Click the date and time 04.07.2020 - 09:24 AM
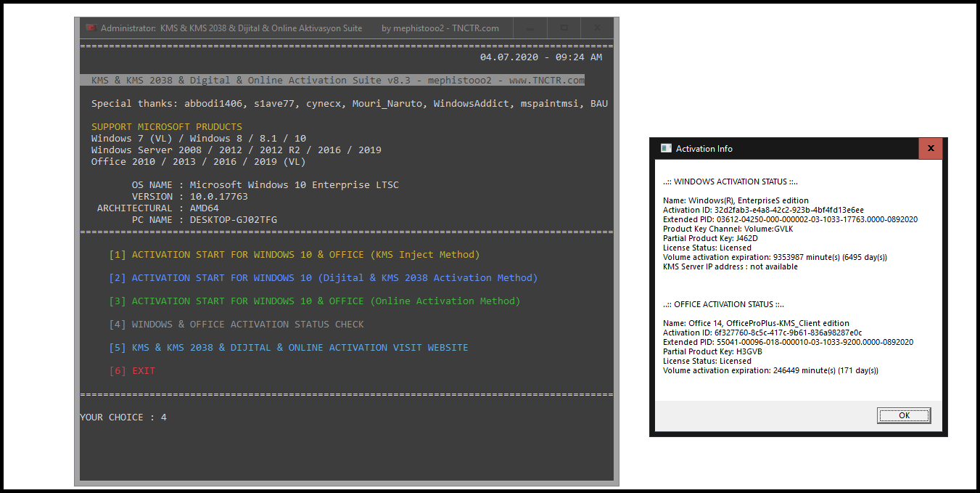Viewport: 980px width, 493px height. (x=541, y=57)
